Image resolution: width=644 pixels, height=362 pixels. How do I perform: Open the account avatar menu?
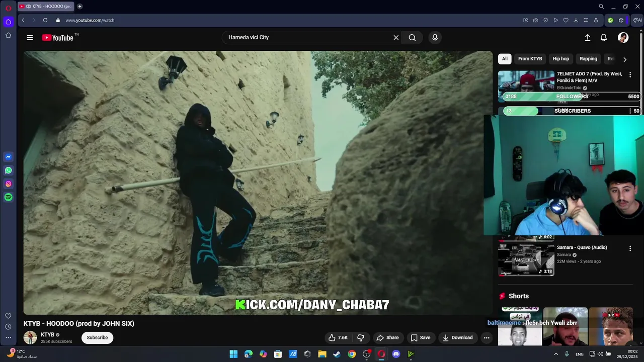623,38
